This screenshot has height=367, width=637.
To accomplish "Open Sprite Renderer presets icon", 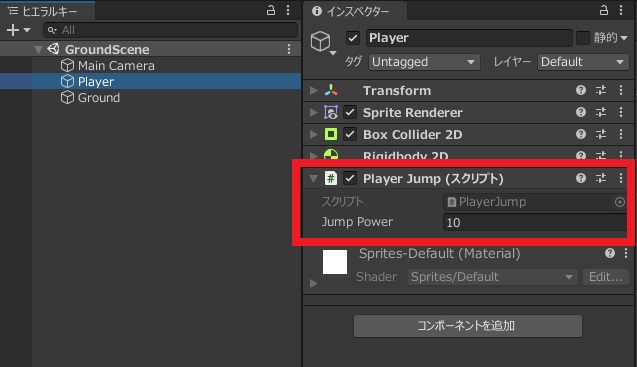I will pos(601,112).
